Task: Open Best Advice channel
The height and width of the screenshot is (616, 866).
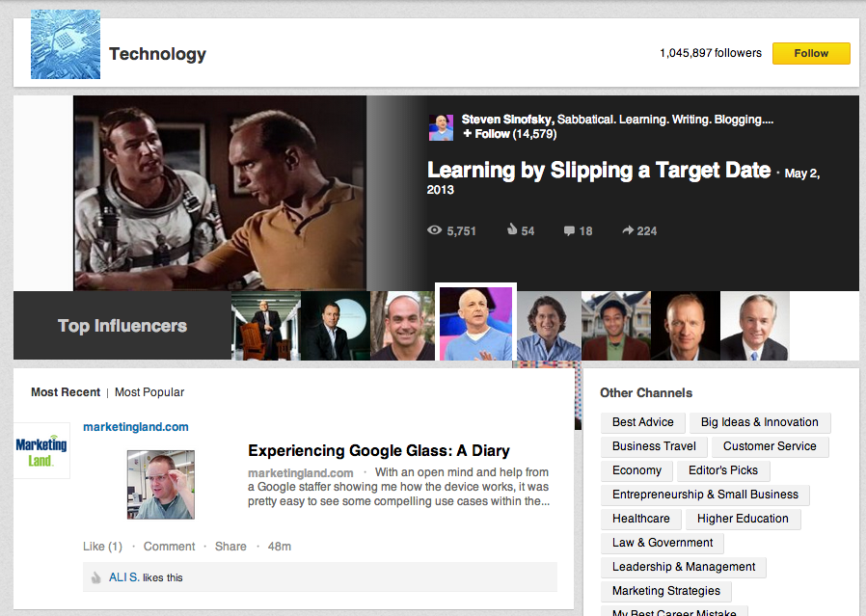Action: click(x=643, y=422)
